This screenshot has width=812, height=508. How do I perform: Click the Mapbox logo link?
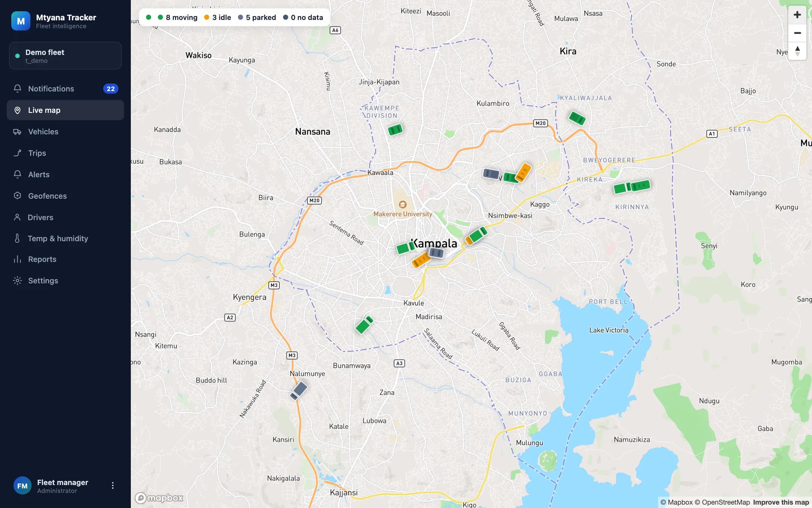(159, 498)
